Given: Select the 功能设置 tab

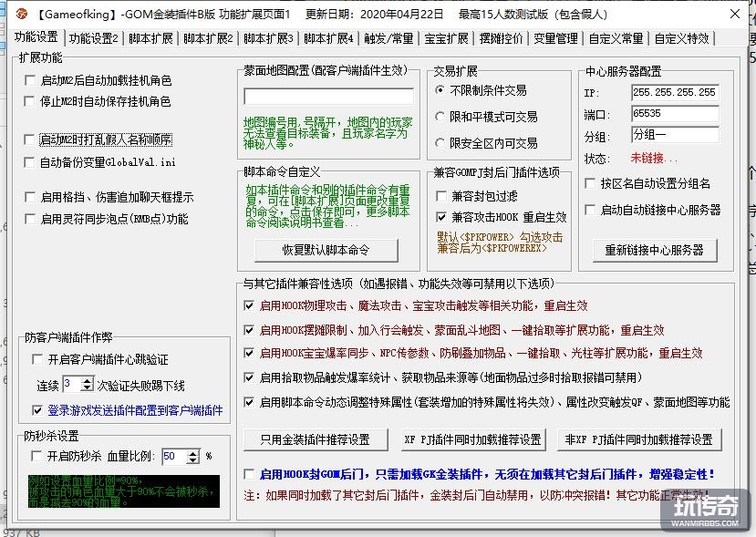Looking at the screenshot, I should click(x=36, y=37).
